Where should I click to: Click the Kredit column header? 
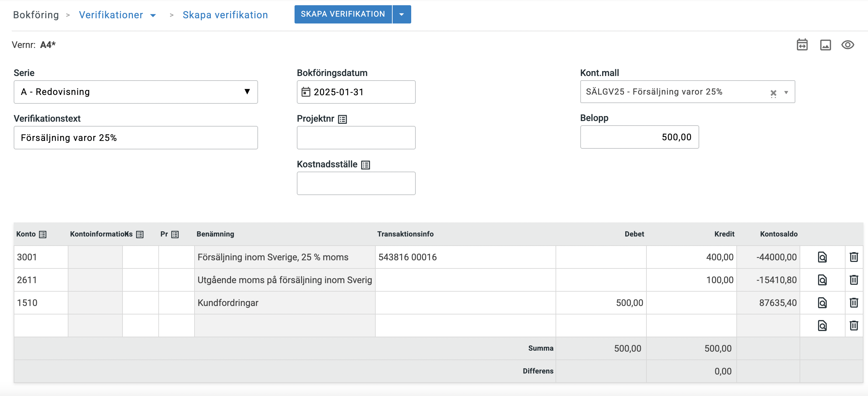pos(724,234)
